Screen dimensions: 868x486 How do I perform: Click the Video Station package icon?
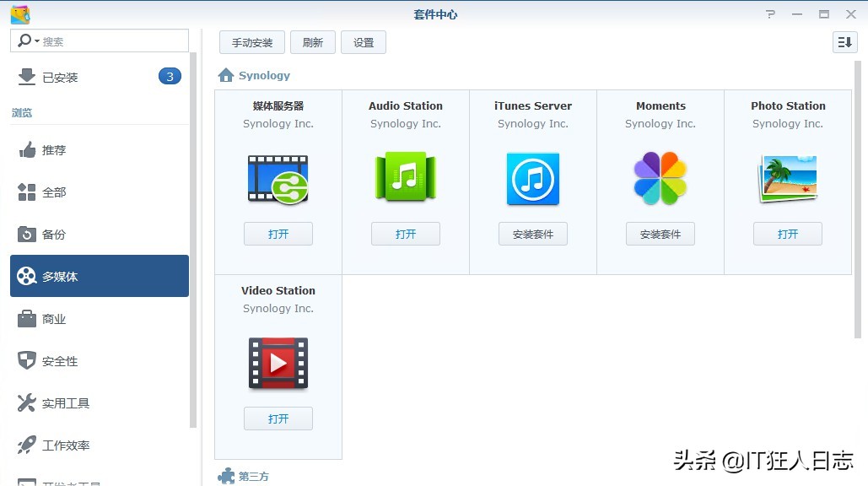(278, 363)
